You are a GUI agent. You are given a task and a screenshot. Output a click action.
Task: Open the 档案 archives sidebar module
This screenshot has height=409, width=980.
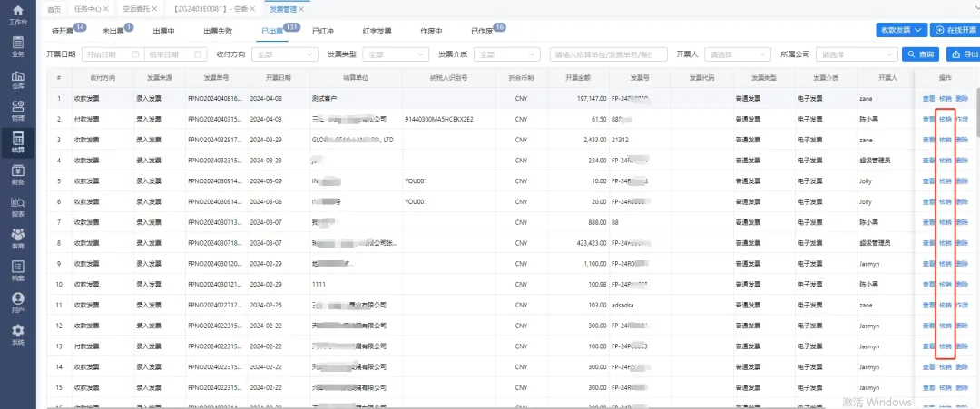pos(18,271)
